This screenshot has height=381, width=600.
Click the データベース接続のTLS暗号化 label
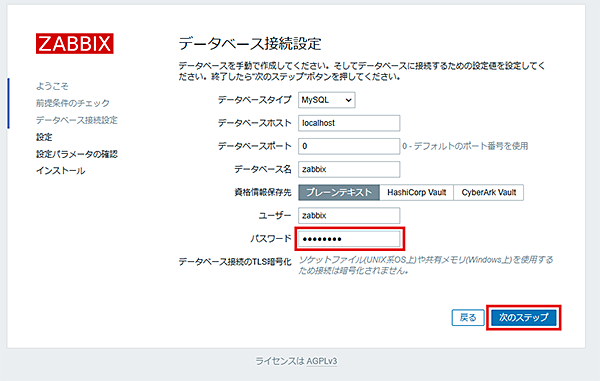pyautogui.click(x=235, y=262)
